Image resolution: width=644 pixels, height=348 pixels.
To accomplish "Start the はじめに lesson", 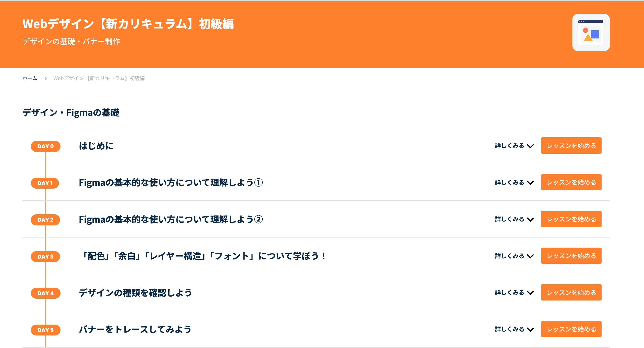I will [x=571, y=146].
